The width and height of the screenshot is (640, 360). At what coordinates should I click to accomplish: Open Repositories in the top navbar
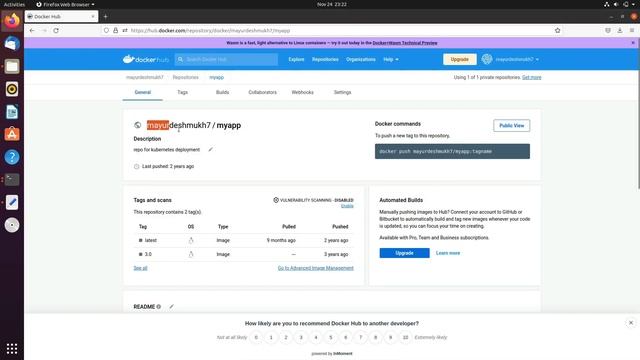pyautogui.click(x=325, y=60)
